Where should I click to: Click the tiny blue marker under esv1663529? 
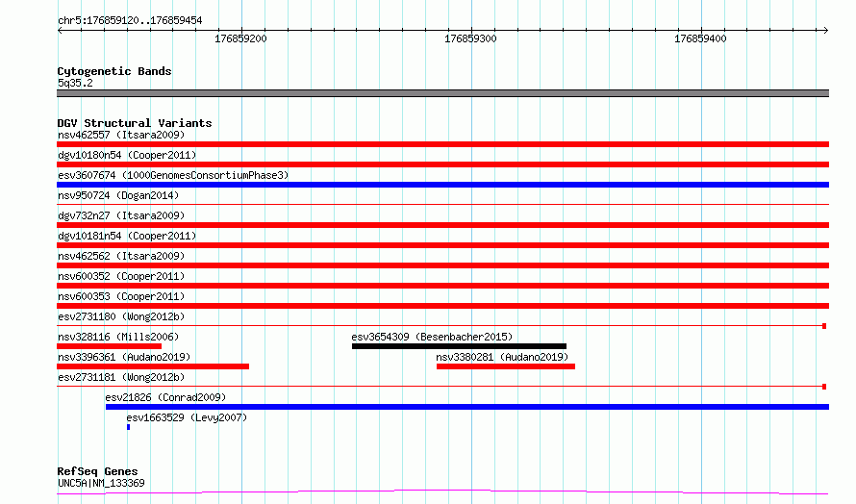tap(128, 427)
